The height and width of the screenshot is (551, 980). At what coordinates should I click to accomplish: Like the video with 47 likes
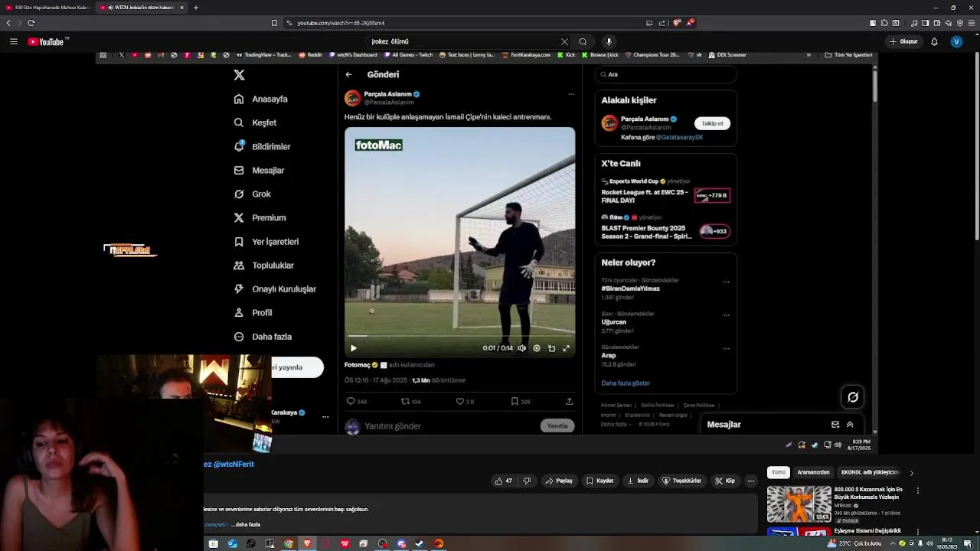503,481
